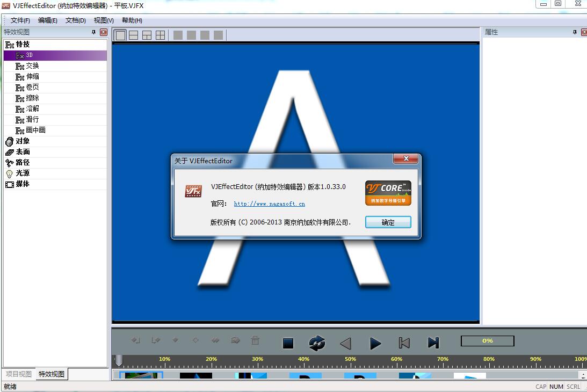Switch to four-pane grid view layout
Image resolution: width=587 pixels, height=392 pixels.
tap(160, 35)
